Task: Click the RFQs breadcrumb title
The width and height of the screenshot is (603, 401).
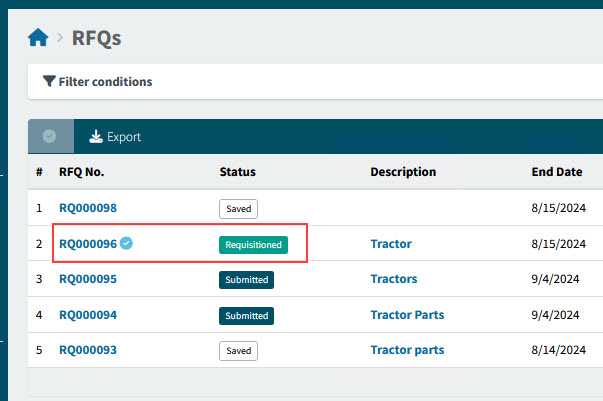Action: 97,38
